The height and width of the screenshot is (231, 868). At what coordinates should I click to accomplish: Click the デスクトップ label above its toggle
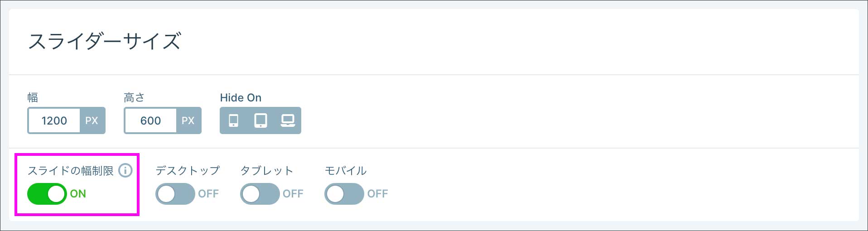click(x=188, y=171)
